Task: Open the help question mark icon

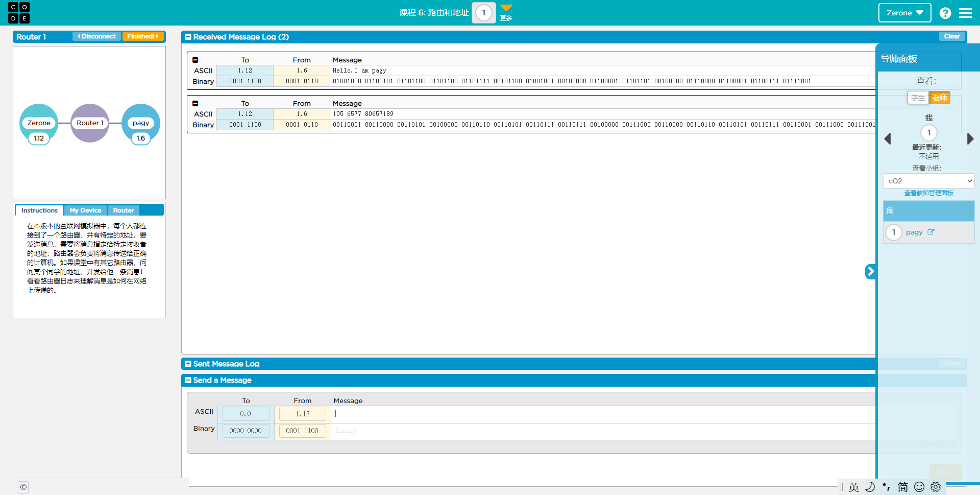Action: click(x=945, y=13)
